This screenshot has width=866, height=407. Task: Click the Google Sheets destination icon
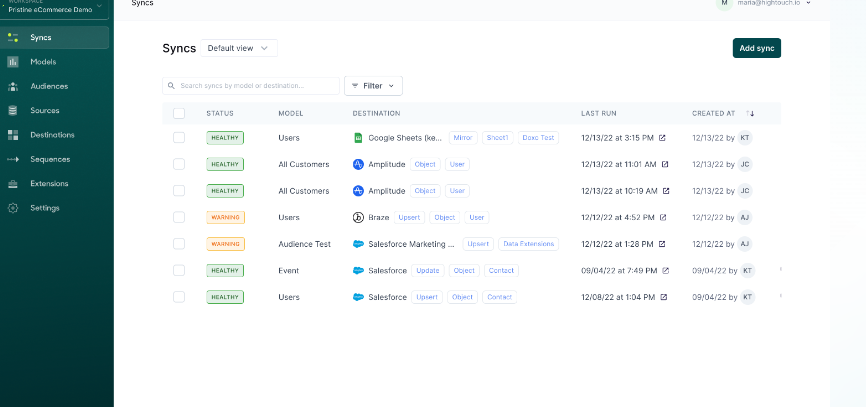359,138
